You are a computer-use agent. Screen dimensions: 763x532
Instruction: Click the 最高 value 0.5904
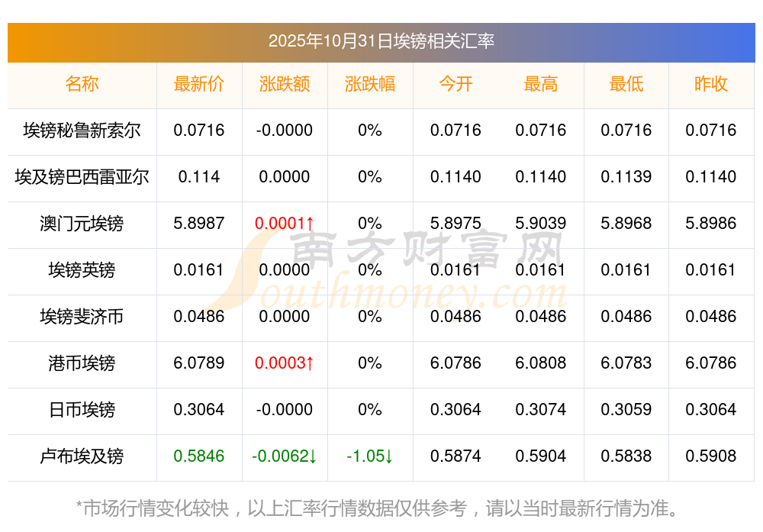(x=541, y=456)
